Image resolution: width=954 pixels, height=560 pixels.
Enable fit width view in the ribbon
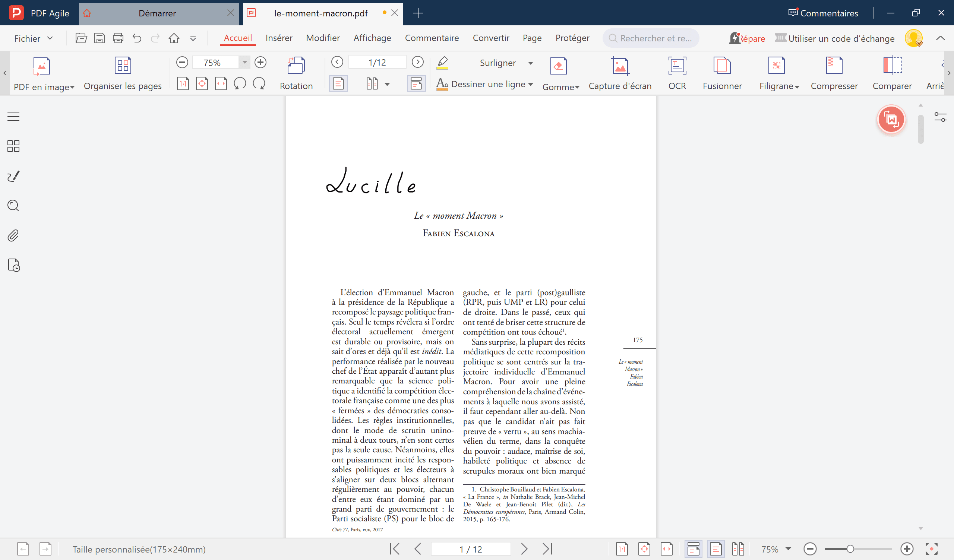[221, 83]
